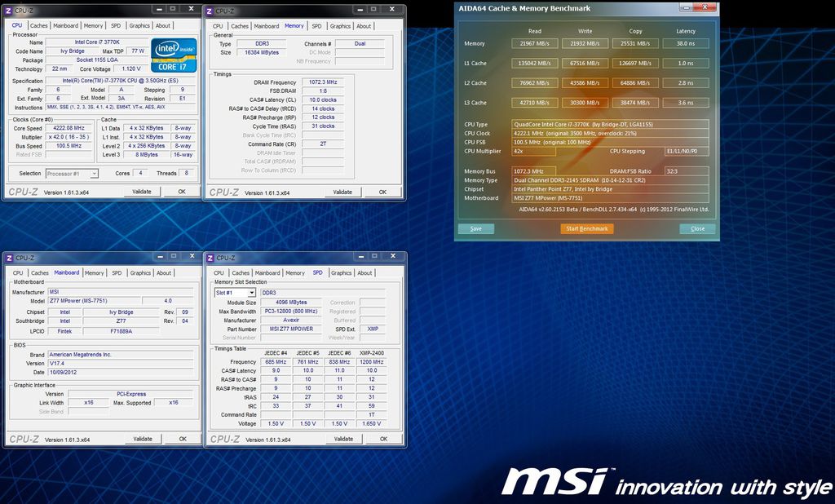Open the About tab in the Mainboard CPU-Z window
This screenshot has width=835, height=504.
coord(164,272)
